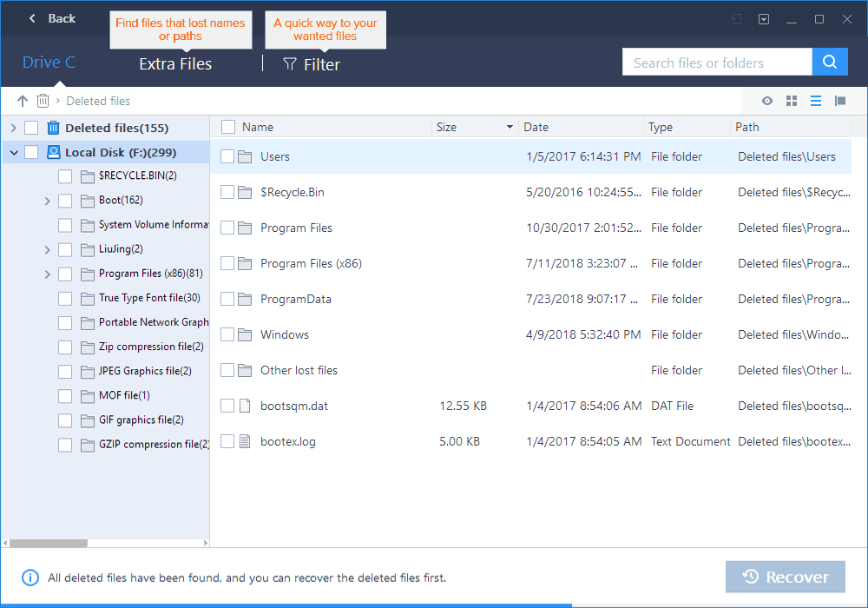The width and height of the screenshot is (868, 608).
Task: Open the detail pane view icon
Action: pos(840,101)
